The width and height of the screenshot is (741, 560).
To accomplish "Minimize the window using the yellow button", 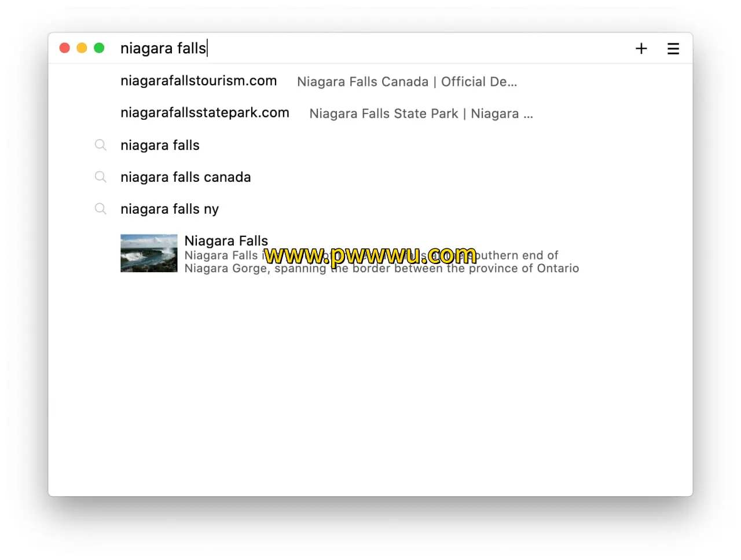I will click(82, 48).
